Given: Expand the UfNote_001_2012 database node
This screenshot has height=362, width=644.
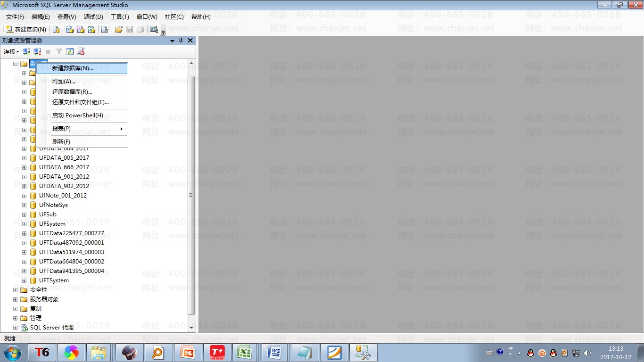Looking at the screenshot, I should pos(25,196).
